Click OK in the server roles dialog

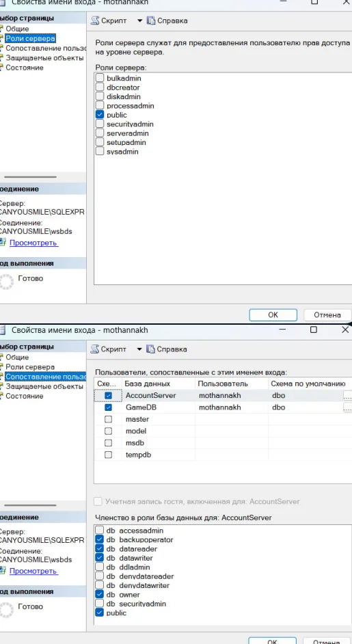(x=273, y=315)
